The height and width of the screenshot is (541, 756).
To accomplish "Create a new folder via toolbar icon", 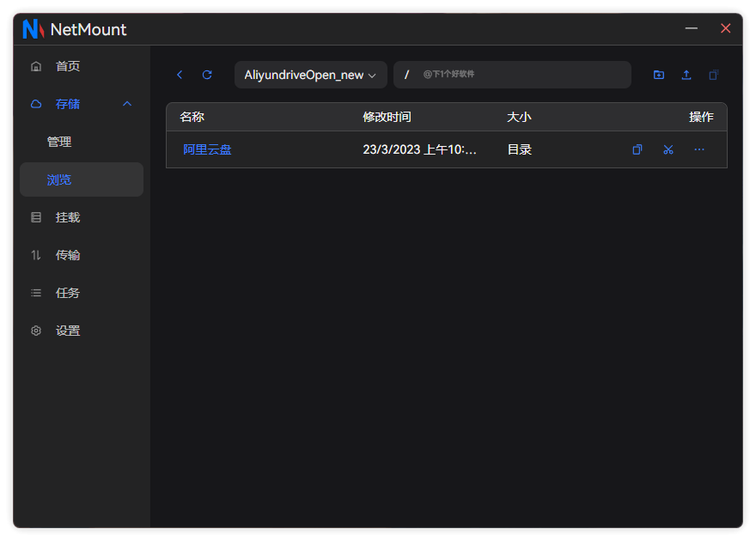I will click(659, 75).
